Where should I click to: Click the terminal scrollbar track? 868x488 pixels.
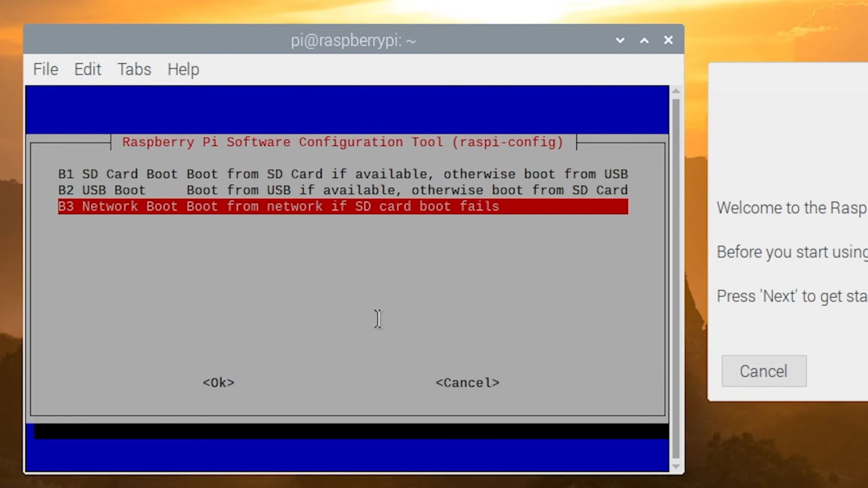(675, 271)
